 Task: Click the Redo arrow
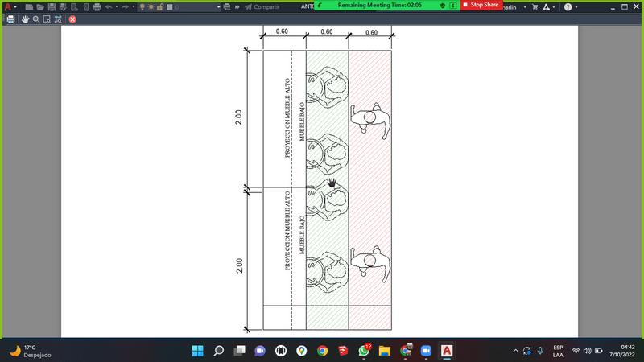126,7
